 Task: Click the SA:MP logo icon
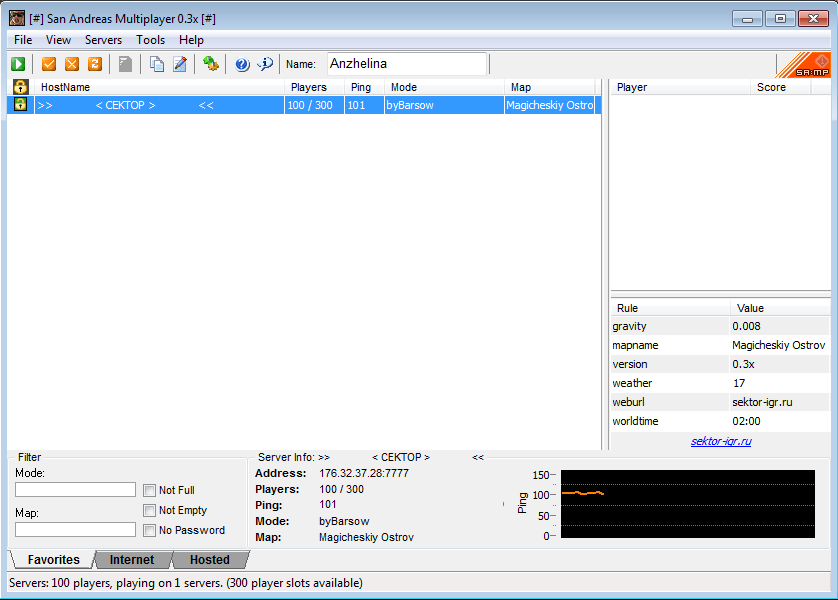pyautogui.click(x=803, y=65)
